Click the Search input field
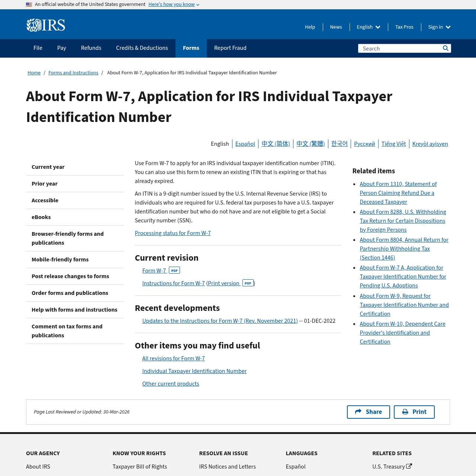The height and width of the screenshot is (476, 476). tap(400, 48)
